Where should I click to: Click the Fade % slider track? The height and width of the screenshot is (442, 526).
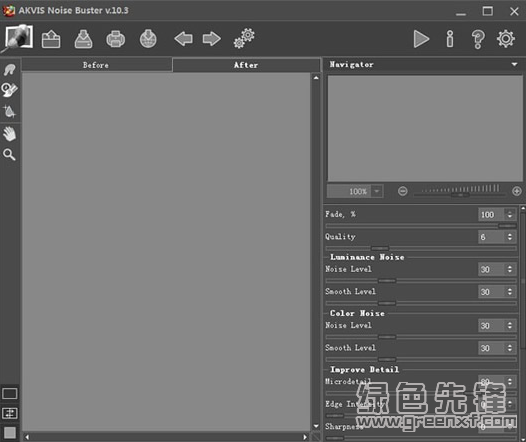click(x=421, y=226)
